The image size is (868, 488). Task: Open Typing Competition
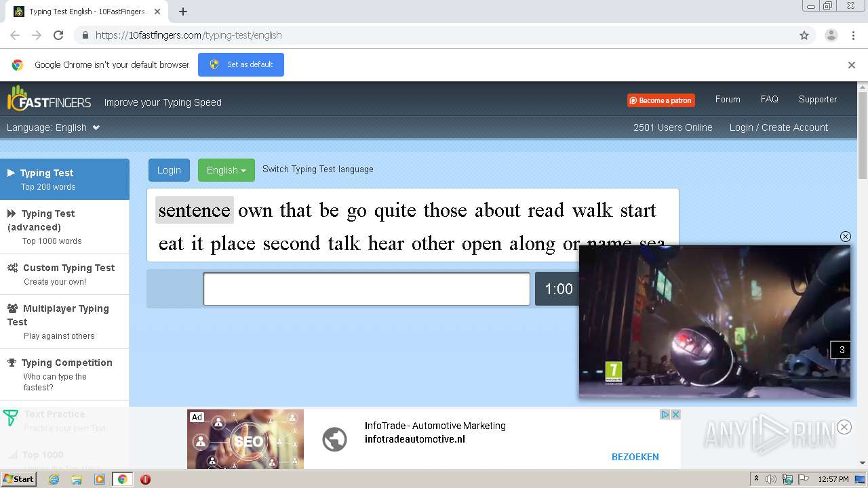(x=64, y=374)
